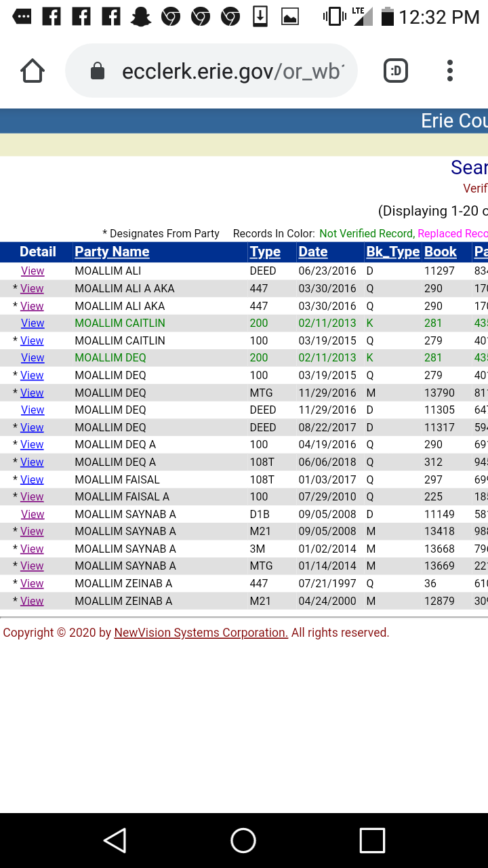View green MOALLIM CAITLIN type 200 record
Screen dimensions: 488x868
click(x=33, y=323)
